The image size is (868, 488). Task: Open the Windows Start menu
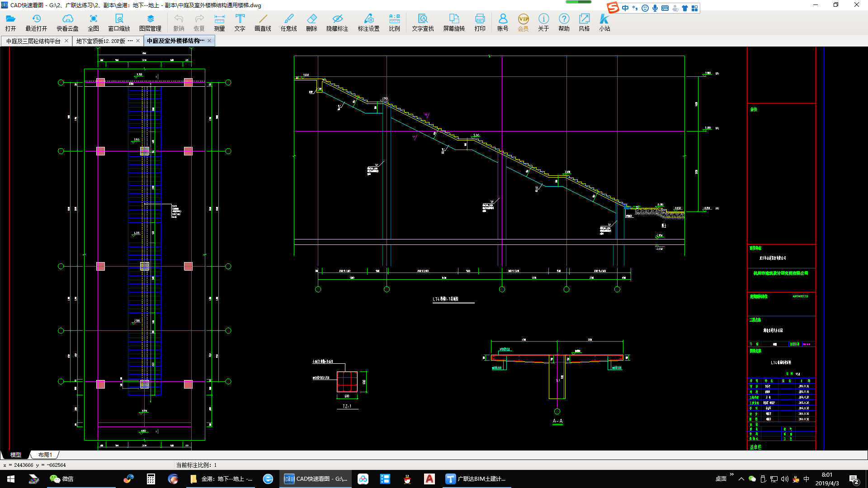tap(11, 479)
